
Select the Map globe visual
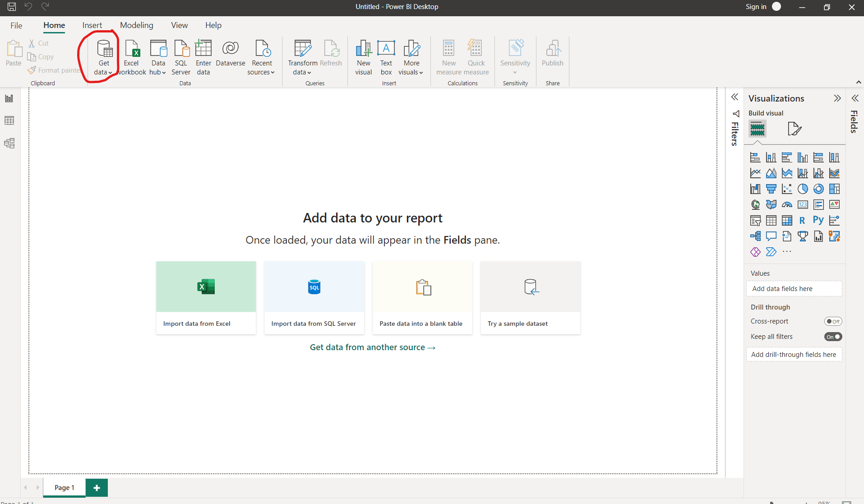click(755, 205)
